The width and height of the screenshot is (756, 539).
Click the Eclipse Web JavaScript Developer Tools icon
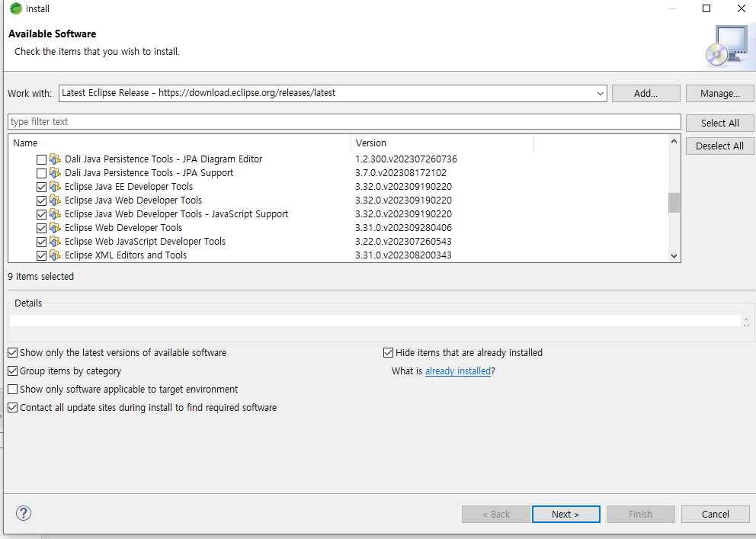[x=55, y=242]
